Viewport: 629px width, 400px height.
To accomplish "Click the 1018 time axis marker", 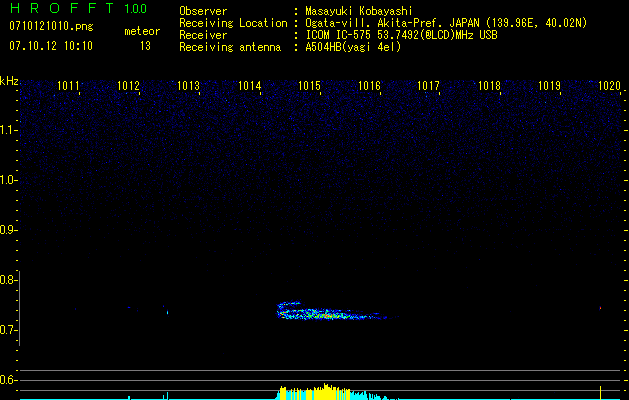I will 489,85.
